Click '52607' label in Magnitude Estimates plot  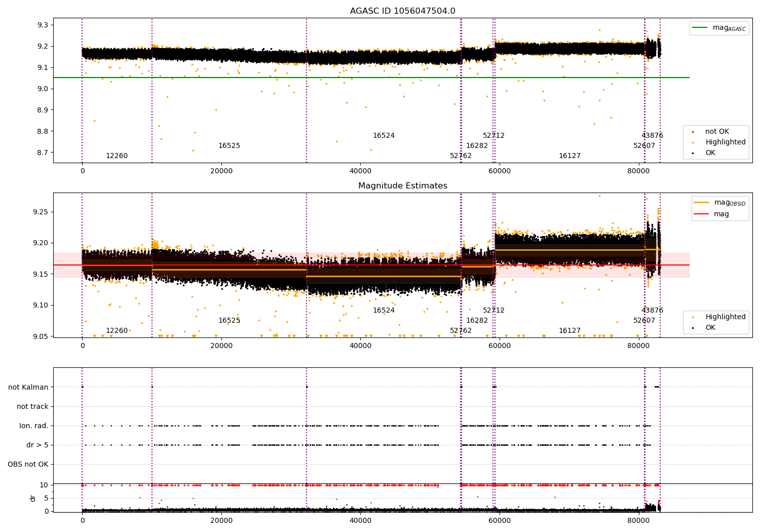[x=644, y=321]
